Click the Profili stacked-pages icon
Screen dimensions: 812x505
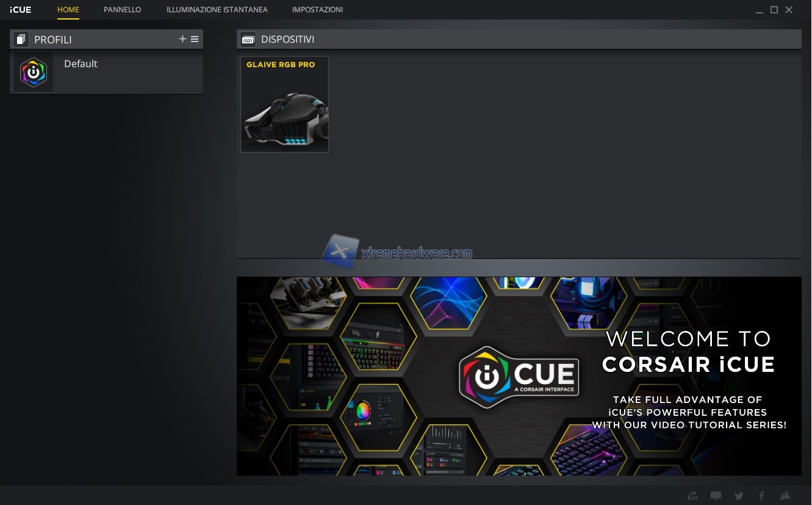[x=21, y=40]
